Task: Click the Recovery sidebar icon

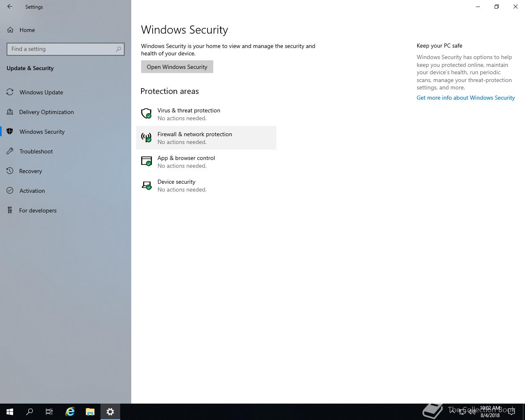Action: coord(10,171)
